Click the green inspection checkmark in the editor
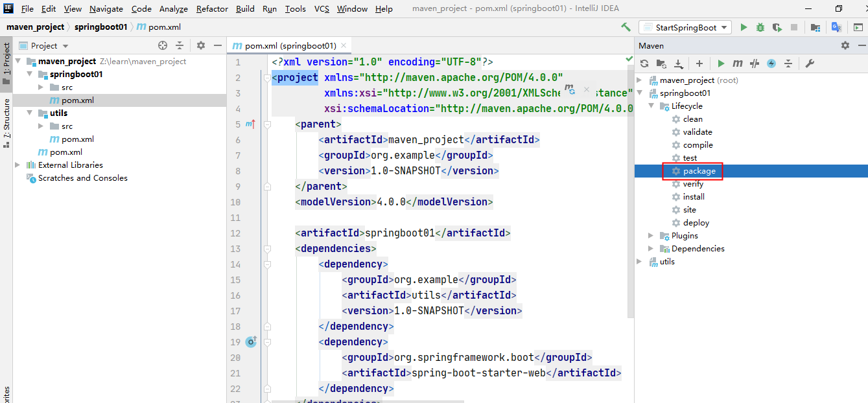Viewport: 868px width, 403px height. [x=629, y=59]
